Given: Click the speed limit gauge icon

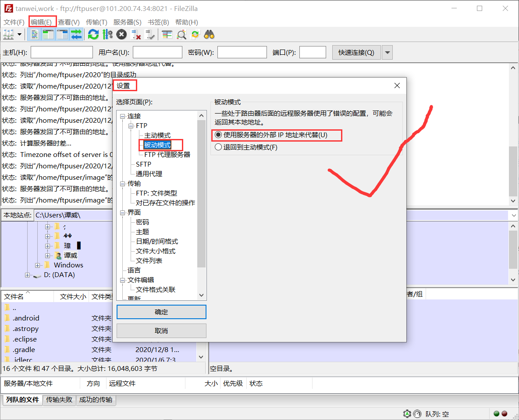Looking at the screenshot, I should tap(417, 414).
